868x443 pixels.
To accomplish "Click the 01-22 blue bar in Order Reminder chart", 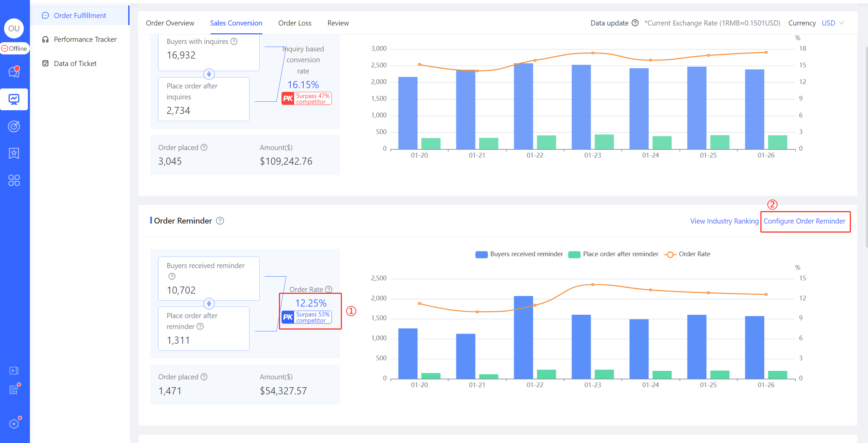I will 523,337.
